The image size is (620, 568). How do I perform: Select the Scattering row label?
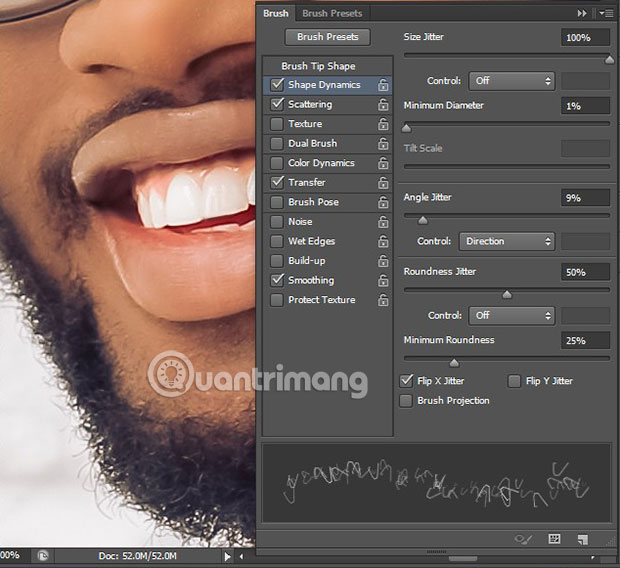coord(310,104)
